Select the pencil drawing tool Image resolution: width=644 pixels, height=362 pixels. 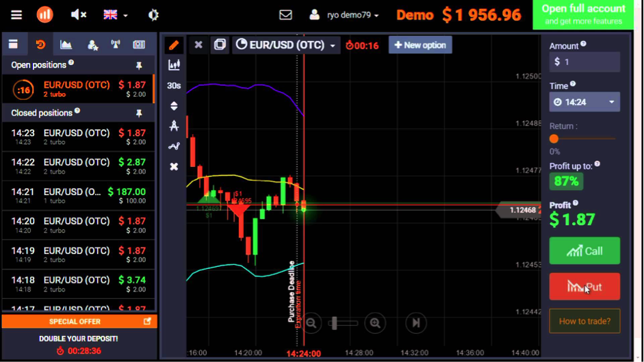pos(174,45)
